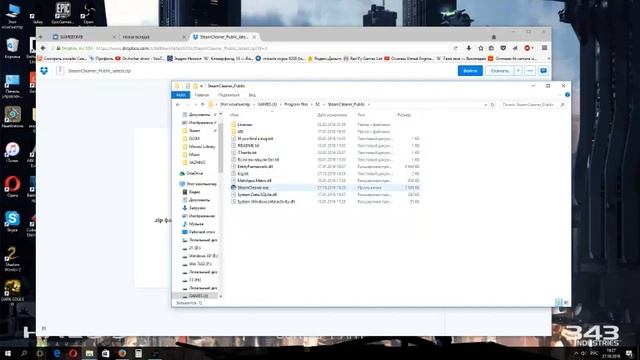
Task: Open Explorer help question mark icon
Action: coord(567,95)
